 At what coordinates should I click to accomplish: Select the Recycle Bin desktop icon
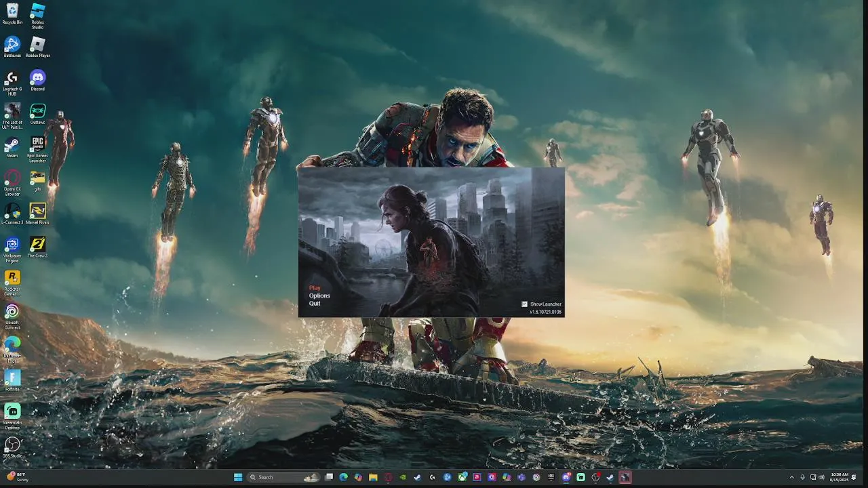click(x=12, y=14)
